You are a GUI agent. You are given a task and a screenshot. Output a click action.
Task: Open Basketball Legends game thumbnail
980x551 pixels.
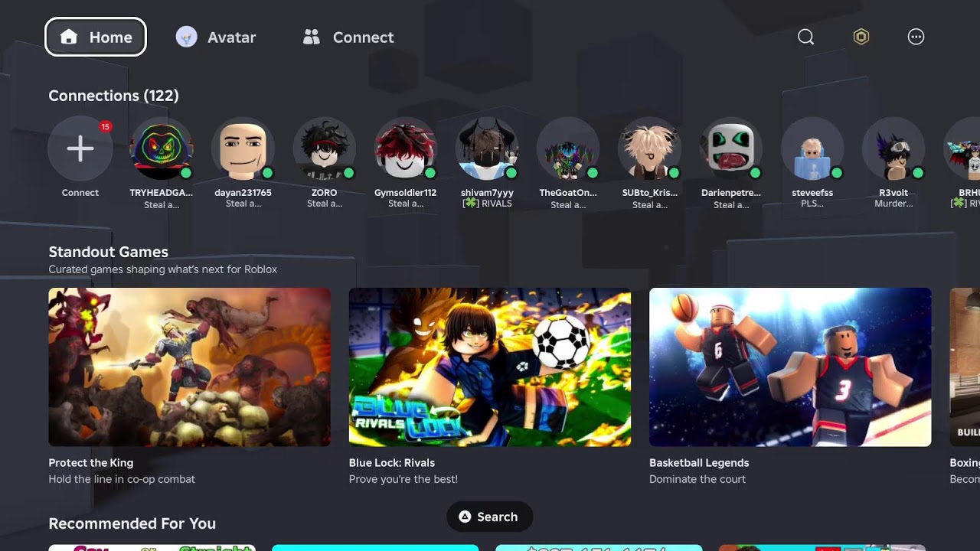point(790,367)
